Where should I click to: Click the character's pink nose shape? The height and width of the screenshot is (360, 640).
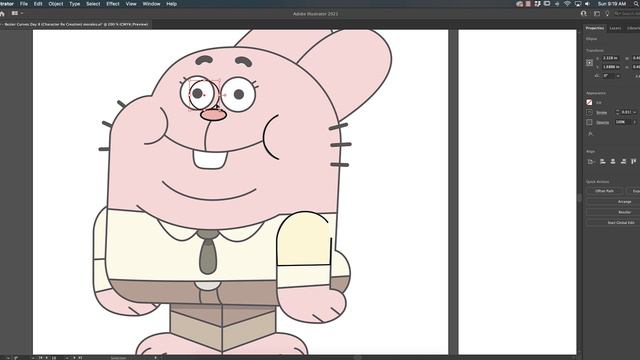213,115
